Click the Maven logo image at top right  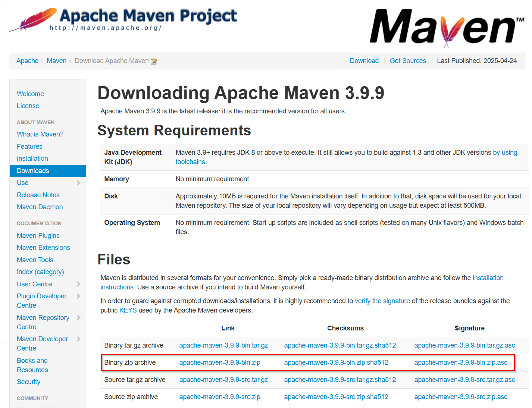pos(447,28)
